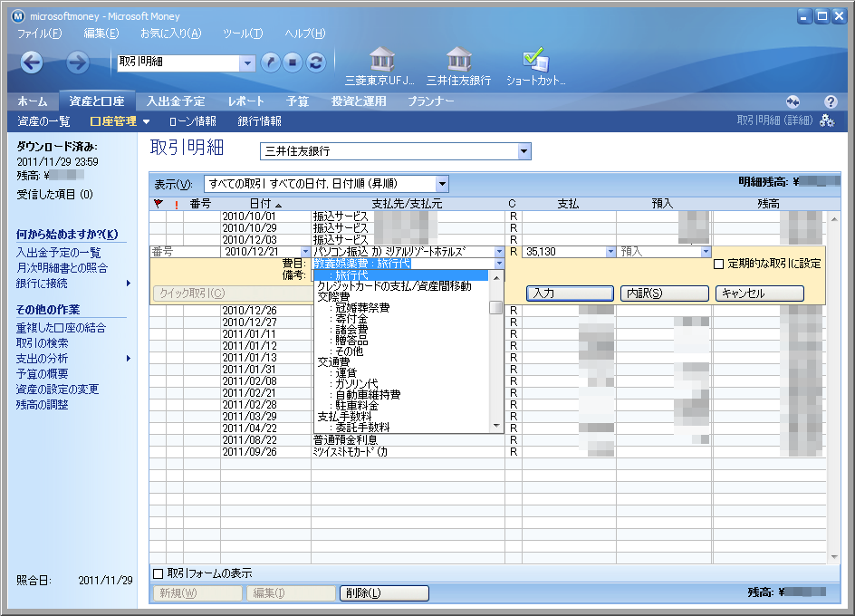855x616 pixels.
Task: Open 取引の検索 link
Action: [x=42, y=343]
